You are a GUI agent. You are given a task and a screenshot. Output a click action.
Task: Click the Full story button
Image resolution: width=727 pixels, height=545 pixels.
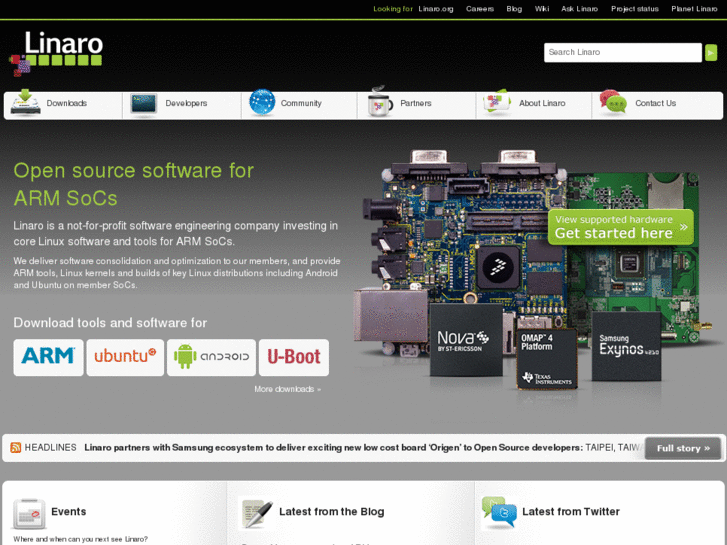tap(682, 448)
